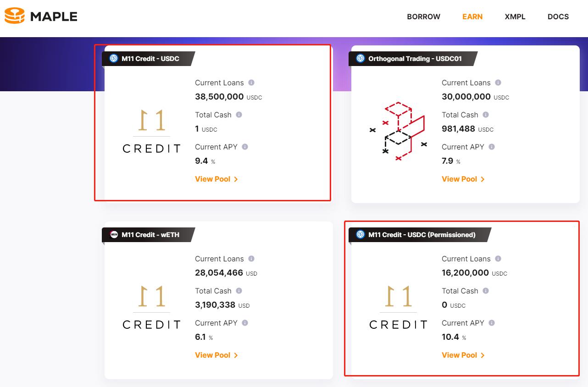Image resolution: width=588 pixels, height=387 pixels.
Task: View Pool for M11 Credit - USDC
Action: (216, 179)
